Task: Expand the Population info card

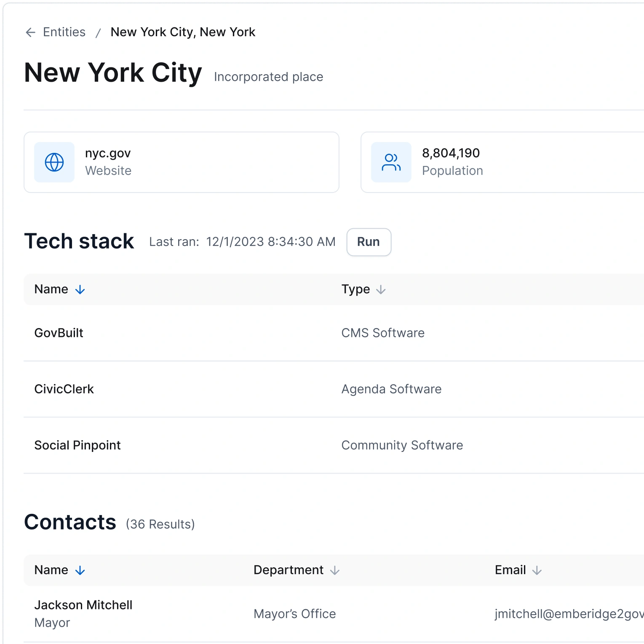Action: 501,162
